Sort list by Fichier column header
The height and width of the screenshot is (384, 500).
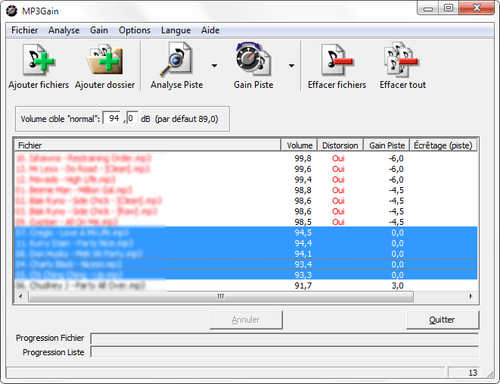pyautogui.click(x=147, y=145)
